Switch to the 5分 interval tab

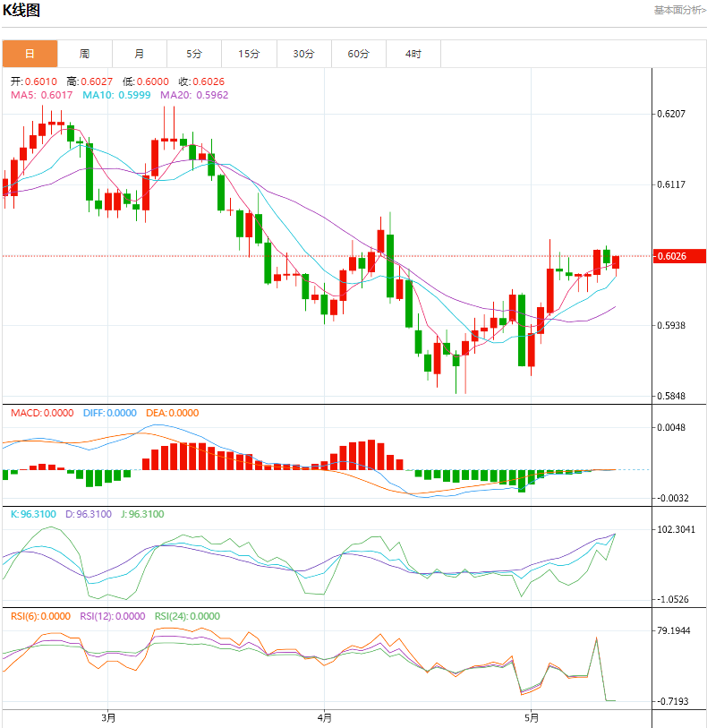pyautogui.click(x=194, y=54)
